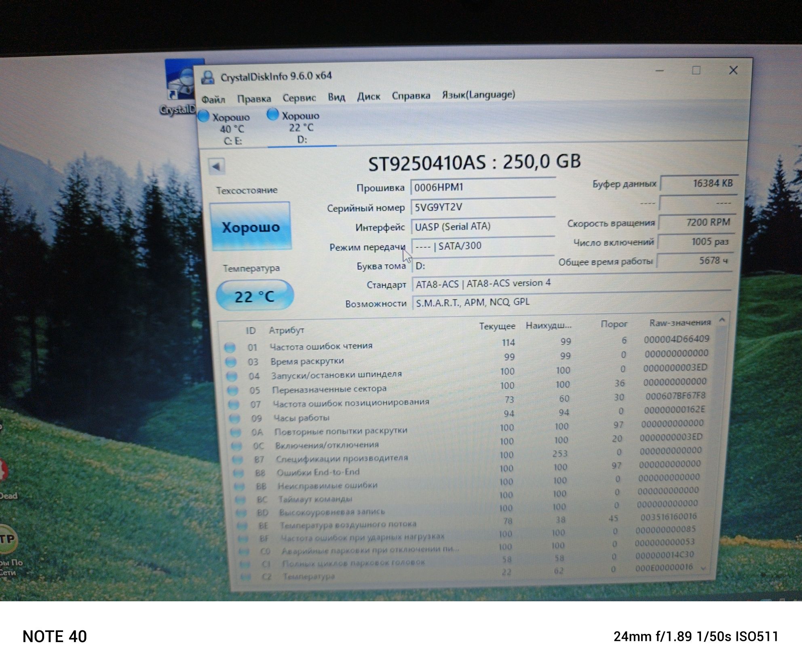Open the Язык(Language) menu
This screenshot has width=802, height=672.
click(478, 95)
